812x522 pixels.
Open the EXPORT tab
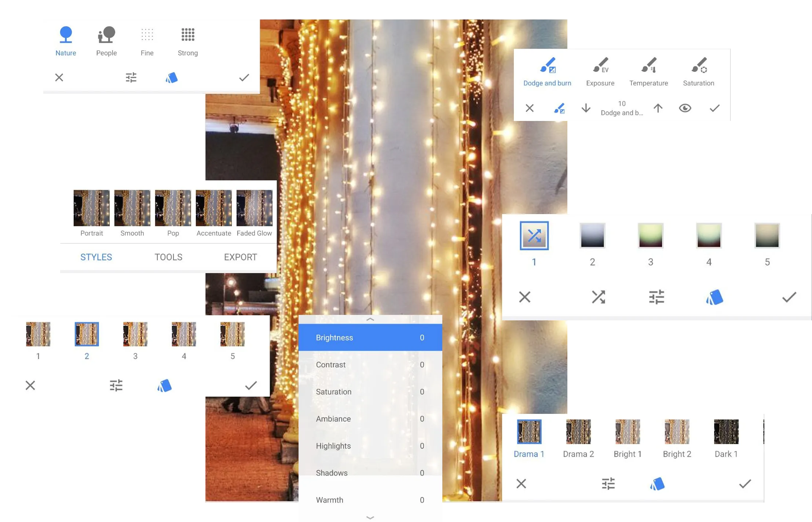(240, 257)
